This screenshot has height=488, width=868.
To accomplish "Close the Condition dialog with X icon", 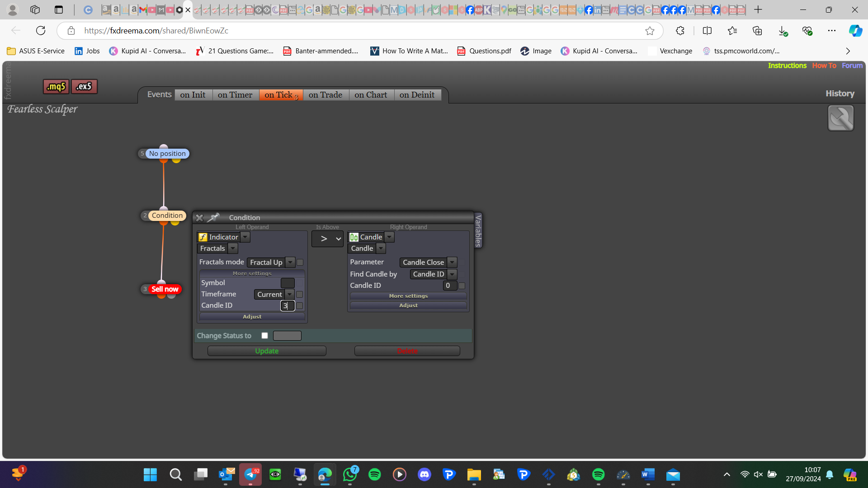I will pos(199,218).
